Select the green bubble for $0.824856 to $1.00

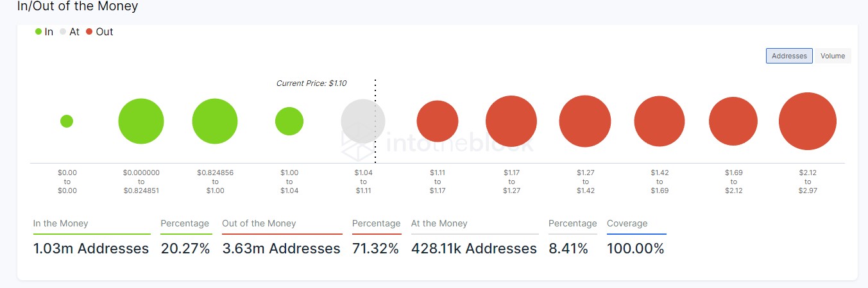pos(215,121)
